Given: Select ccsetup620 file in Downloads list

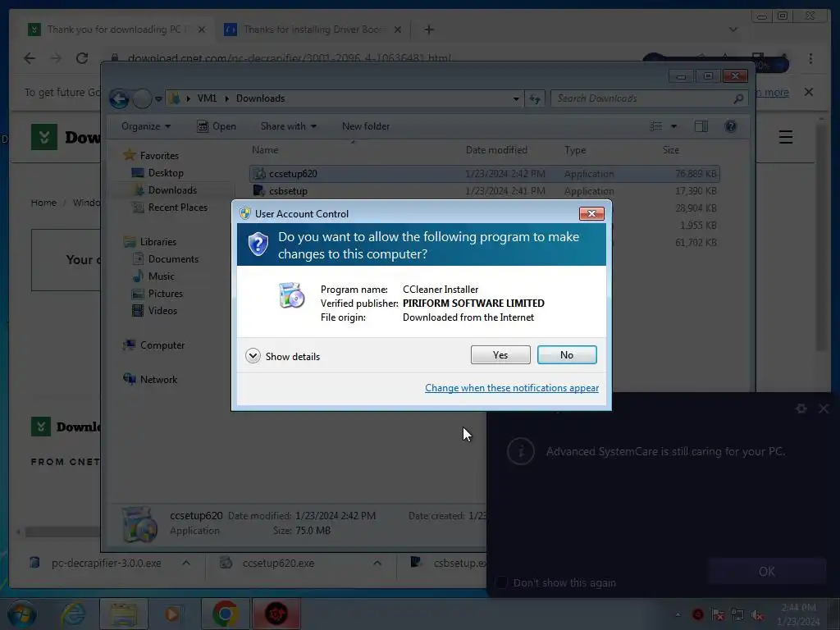Looking at the screenshot, I should tap(484, 174).
